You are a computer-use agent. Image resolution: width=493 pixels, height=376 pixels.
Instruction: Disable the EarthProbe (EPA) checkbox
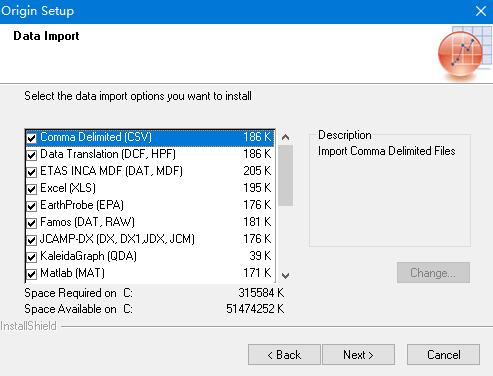31,206
